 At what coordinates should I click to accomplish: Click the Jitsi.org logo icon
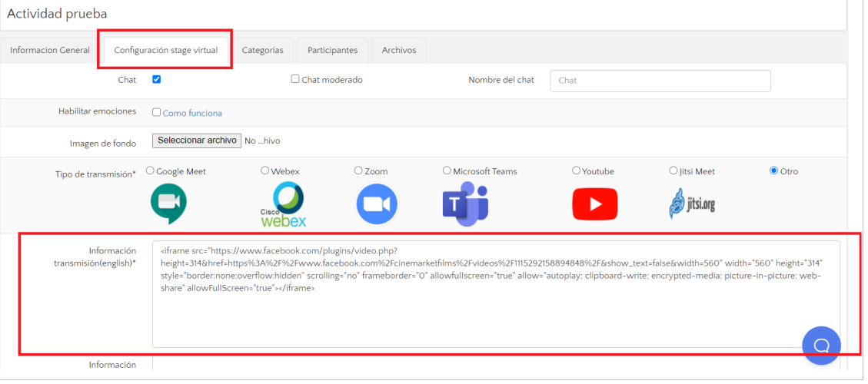[692, 204]
